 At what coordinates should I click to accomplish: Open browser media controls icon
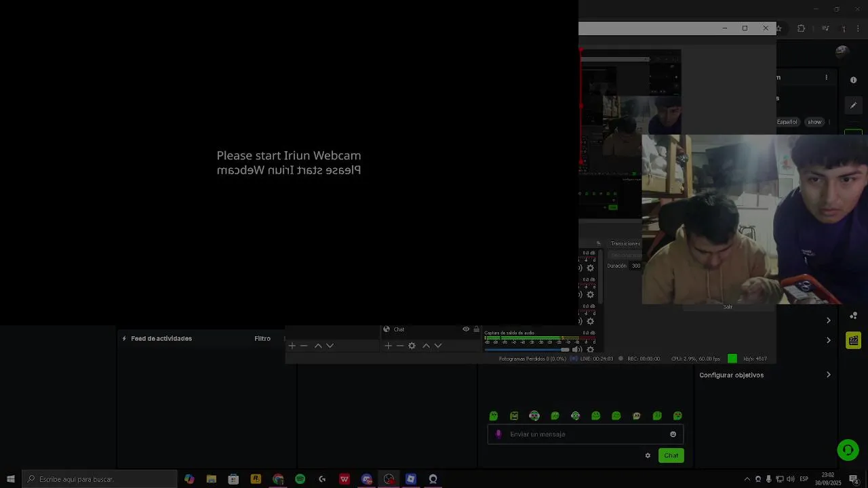click(825, 28)
